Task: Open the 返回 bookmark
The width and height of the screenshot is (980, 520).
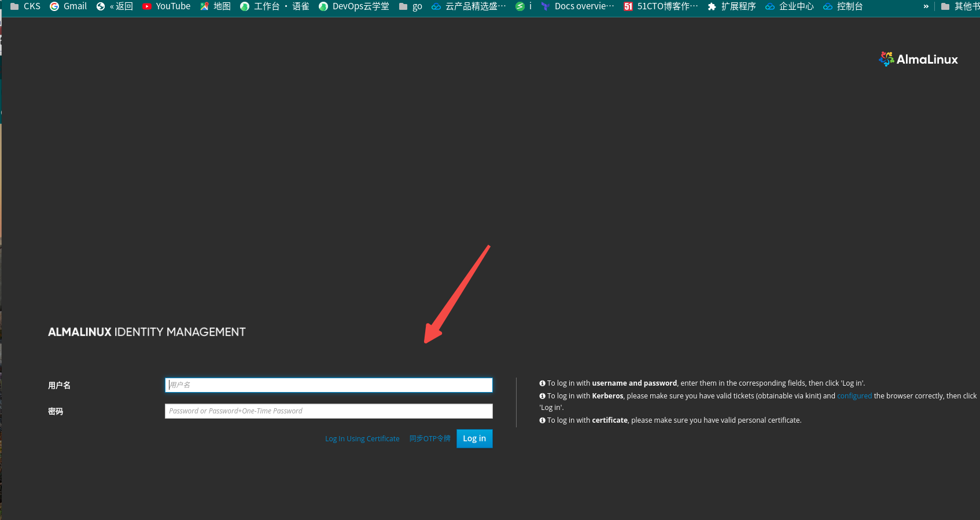Action: pos(115,6)
